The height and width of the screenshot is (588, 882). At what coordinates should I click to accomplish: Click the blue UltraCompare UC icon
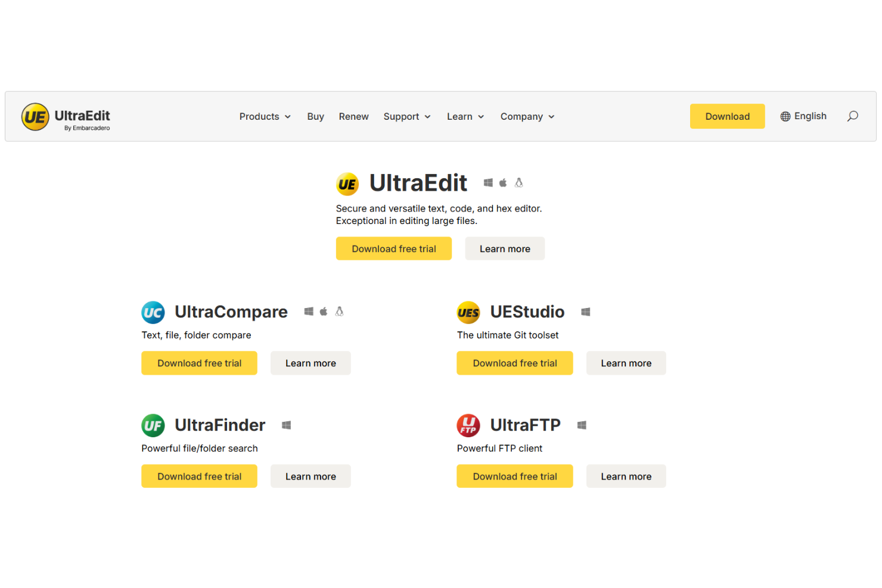[153, 312]
